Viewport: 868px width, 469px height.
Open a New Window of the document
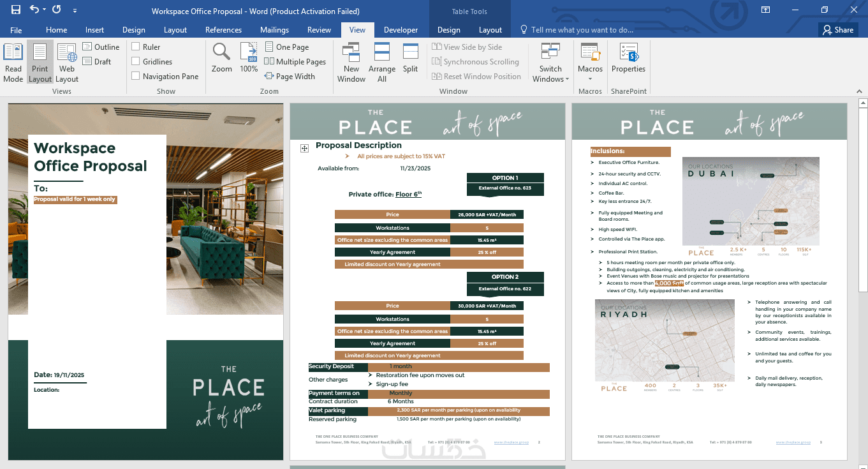coord(351,63)
